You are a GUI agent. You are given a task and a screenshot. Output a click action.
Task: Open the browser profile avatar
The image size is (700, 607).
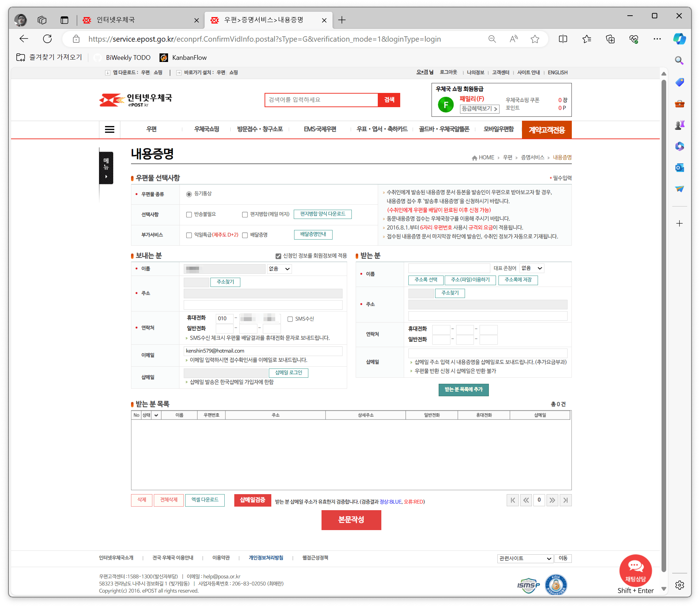coord(21,20)
